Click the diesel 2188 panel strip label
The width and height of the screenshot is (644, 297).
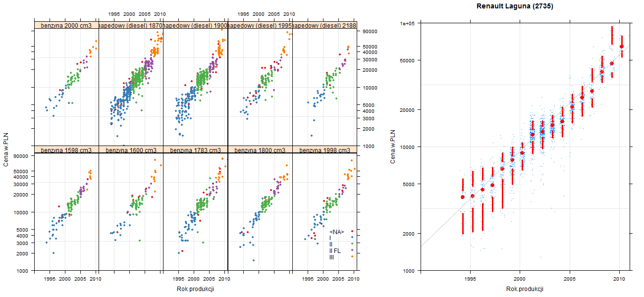click(x=324, y=25)
